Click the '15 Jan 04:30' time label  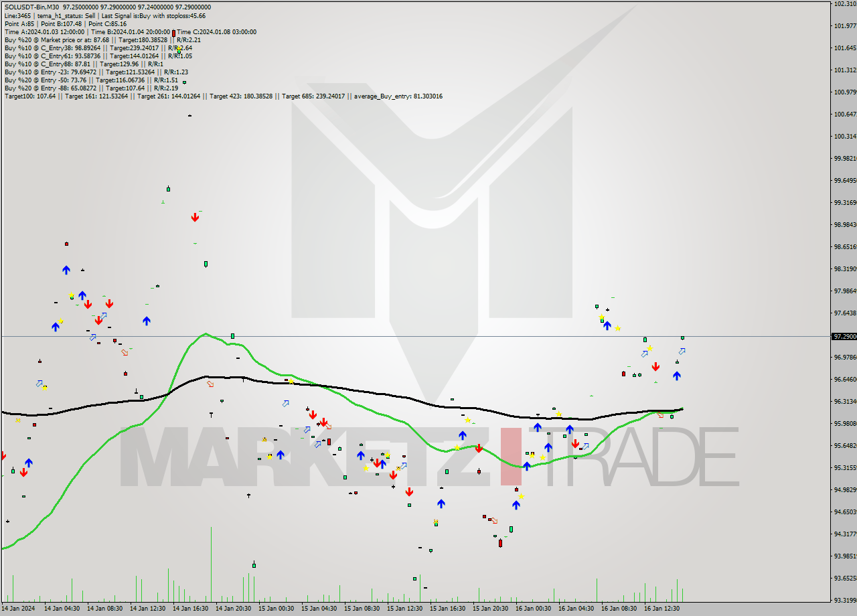319,609
